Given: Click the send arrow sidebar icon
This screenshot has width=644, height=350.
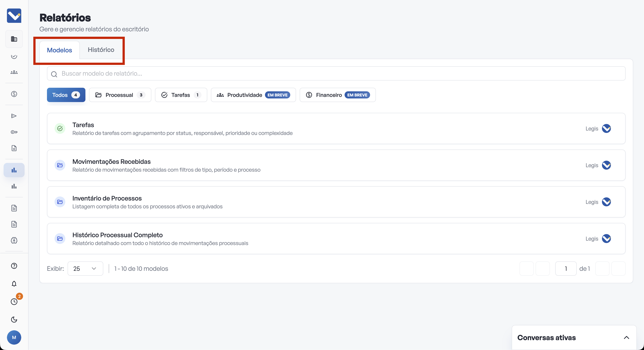Looking at the screenshot, I should coord(14,116).
